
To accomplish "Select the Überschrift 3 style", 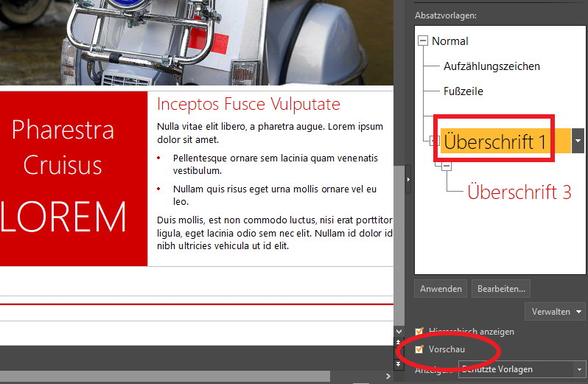I will (519, 192).
